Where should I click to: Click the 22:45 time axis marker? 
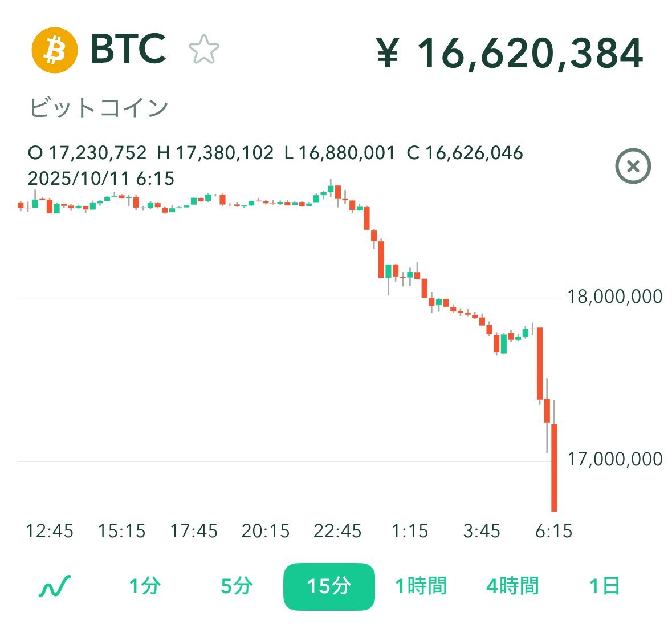[x=337, y=532]
